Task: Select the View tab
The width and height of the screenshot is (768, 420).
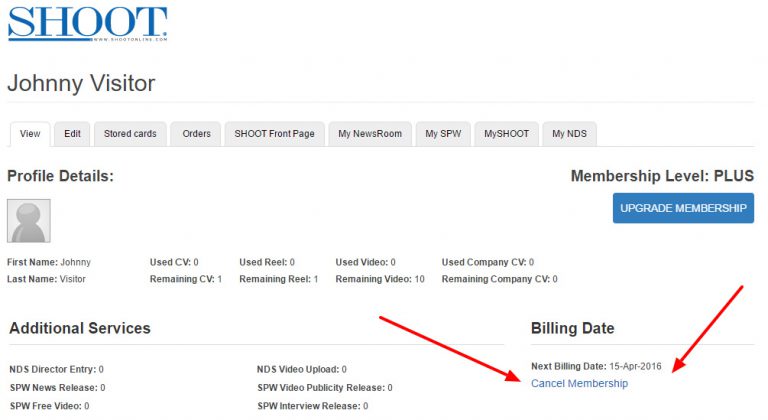Action: [x=30, y=133]
